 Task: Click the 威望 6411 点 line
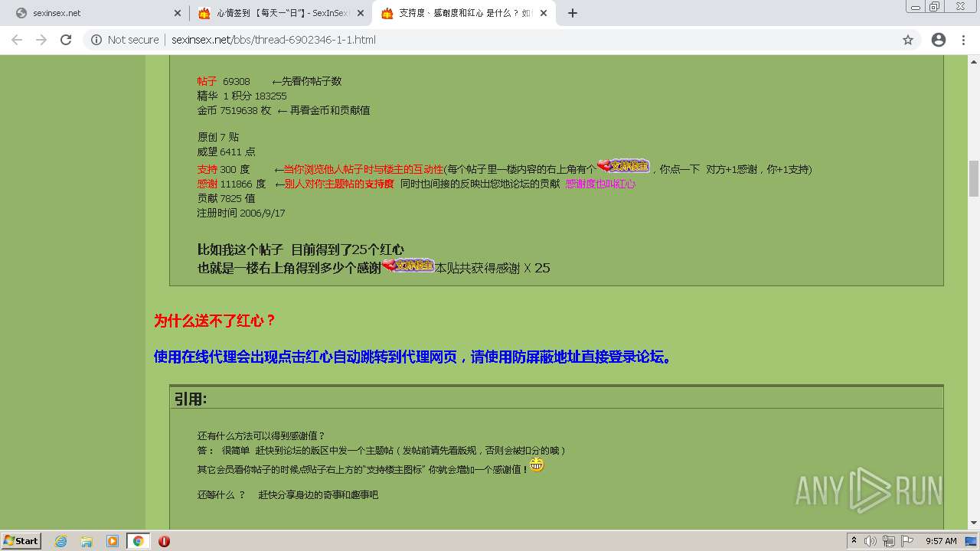(227, 152)
